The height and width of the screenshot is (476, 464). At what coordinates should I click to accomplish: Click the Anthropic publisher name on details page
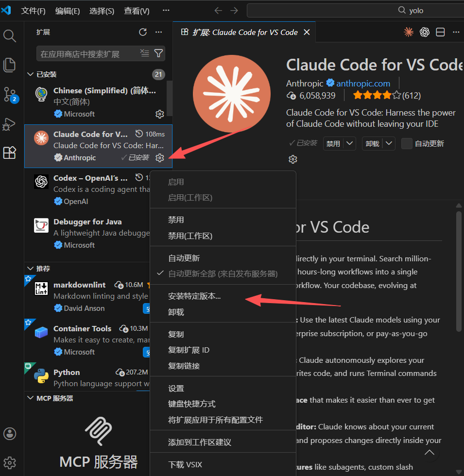point(305,83)
